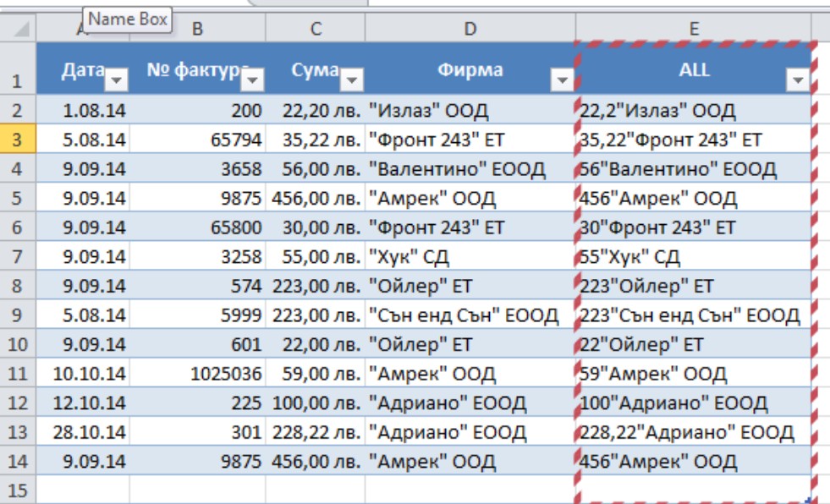This screenshot has width=830, height=504.
Task: Select cell 223"Сън енд Сън" ЕООД
Action: pos(694,315)
